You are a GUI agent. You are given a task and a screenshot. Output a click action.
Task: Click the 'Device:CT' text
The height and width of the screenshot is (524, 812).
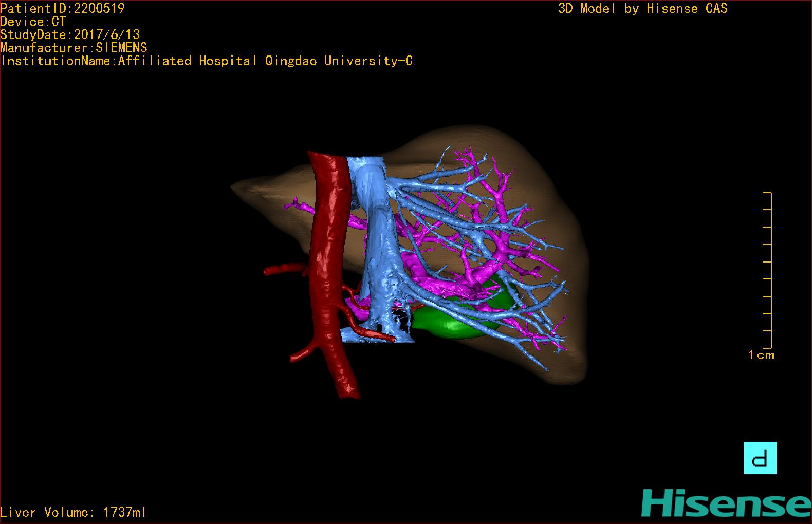33,22
